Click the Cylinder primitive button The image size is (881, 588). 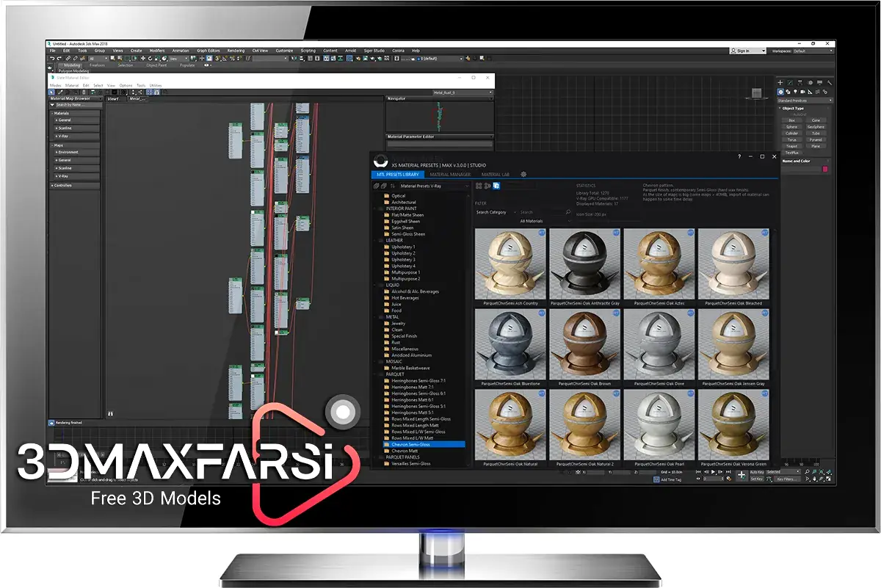coord(791,133)
